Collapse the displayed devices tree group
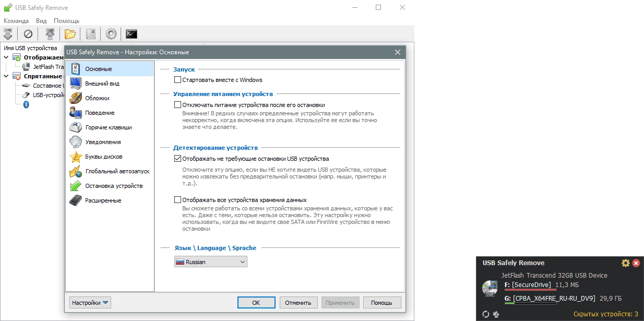644x321 pixels. [6, 57]
